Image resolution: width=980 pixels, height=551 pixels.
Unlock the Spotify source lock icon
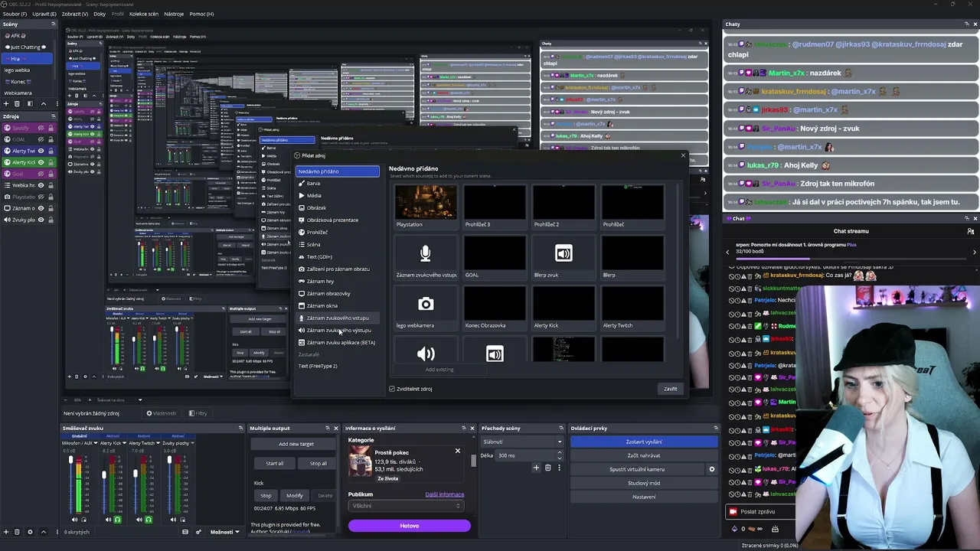[51, 128]
